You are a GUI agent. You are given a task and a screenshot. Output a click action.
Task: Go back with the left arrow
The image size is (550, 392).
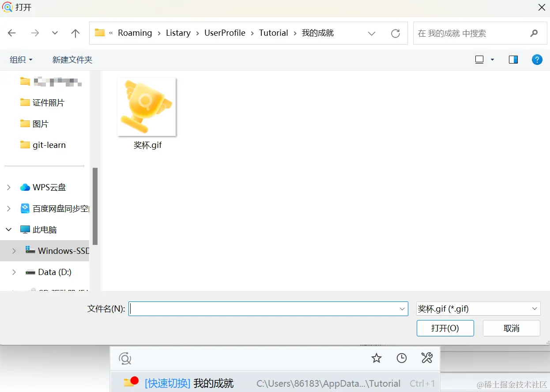[x=12, y=33]
